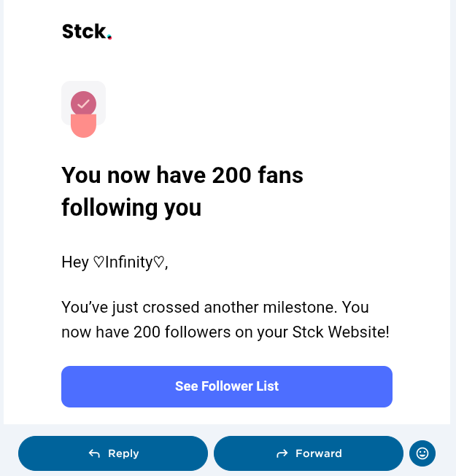The height and width of the screenshot is (476, 456).
Task: Click the heart symbol after Infinity
Action: (158, 262)
